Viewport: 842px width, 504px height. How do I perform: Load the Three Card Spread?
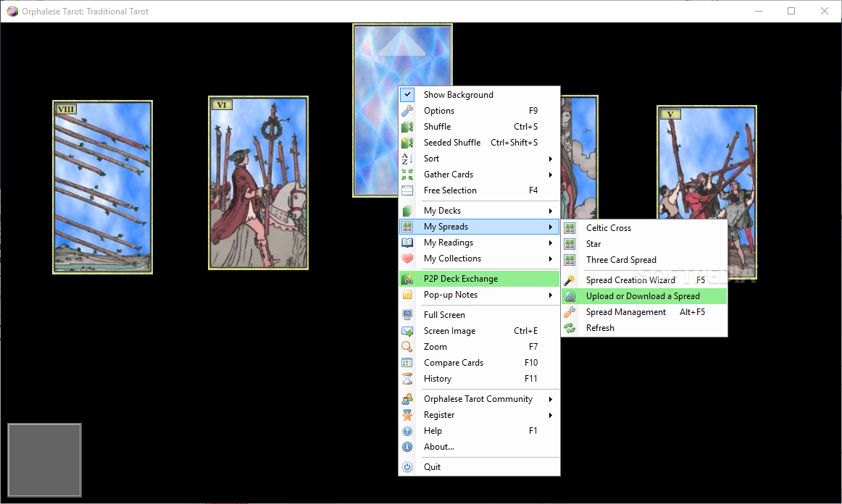point(644,260)
